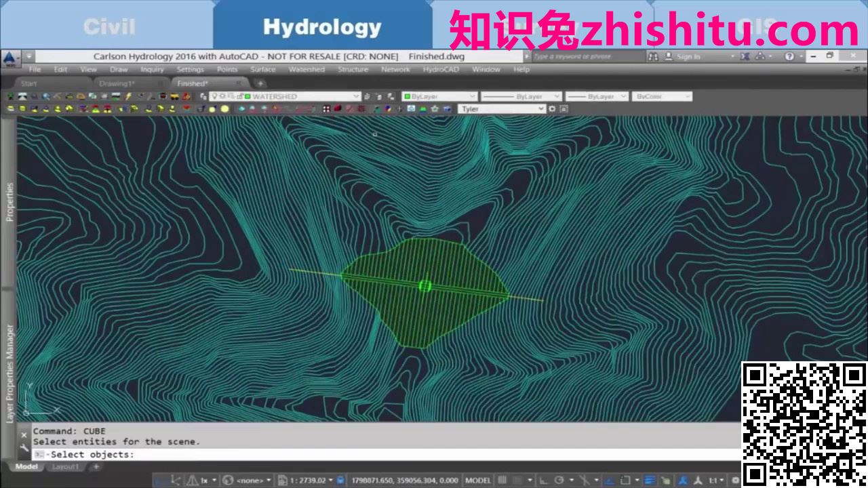Close the Drawing1* drawing tab
Image resolution: width=868 pixels, height=488 pixels.
160,83
